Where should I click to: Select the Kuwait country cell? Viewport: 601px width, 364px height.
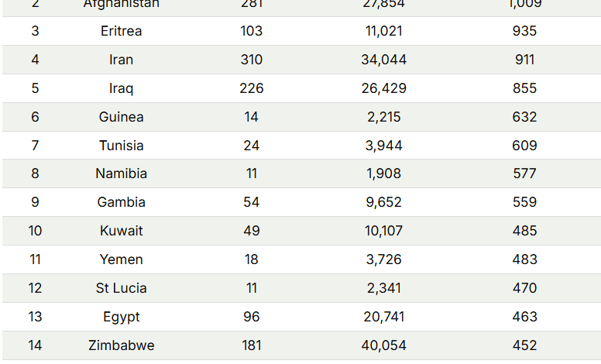click(x=121, y=231)
